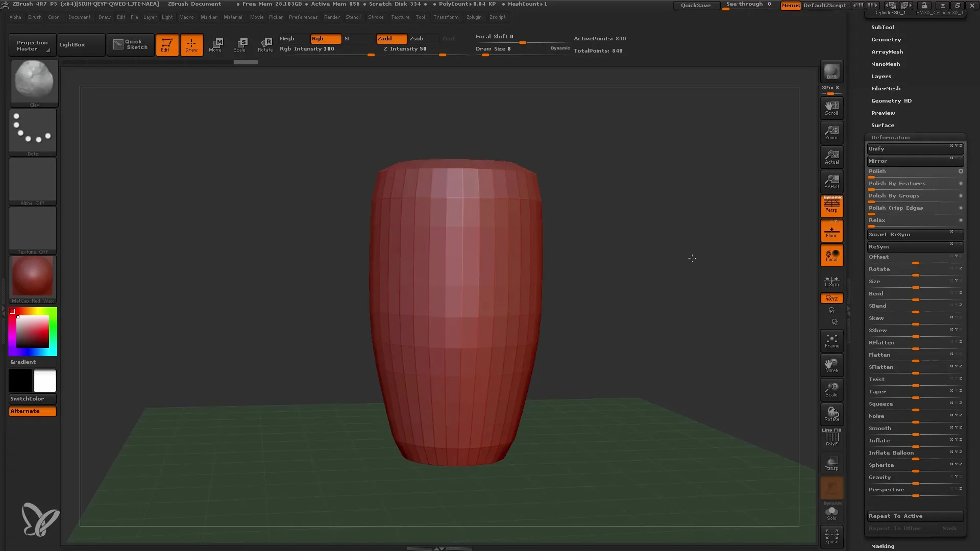This screenshot has height=551, width=980.
Task: Select the Draw mode icon
Action: [191, 44]
